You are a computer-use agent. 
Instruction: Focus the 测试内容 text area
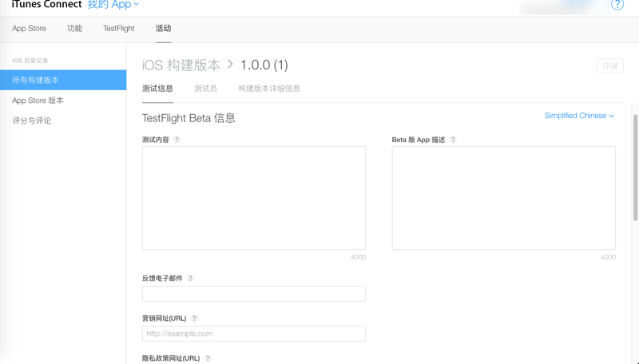coord(254,198)
